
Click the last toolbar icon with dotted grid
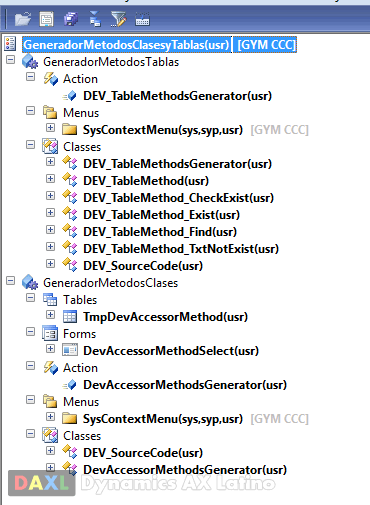(142, 19)
